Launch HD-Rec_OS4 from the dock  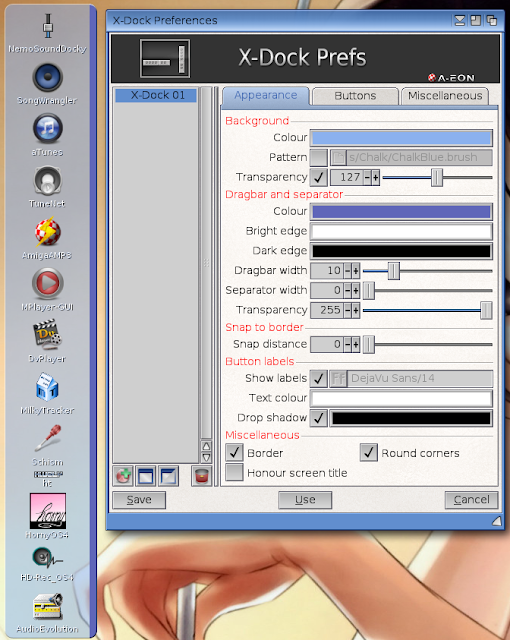[x=48, y=558]
